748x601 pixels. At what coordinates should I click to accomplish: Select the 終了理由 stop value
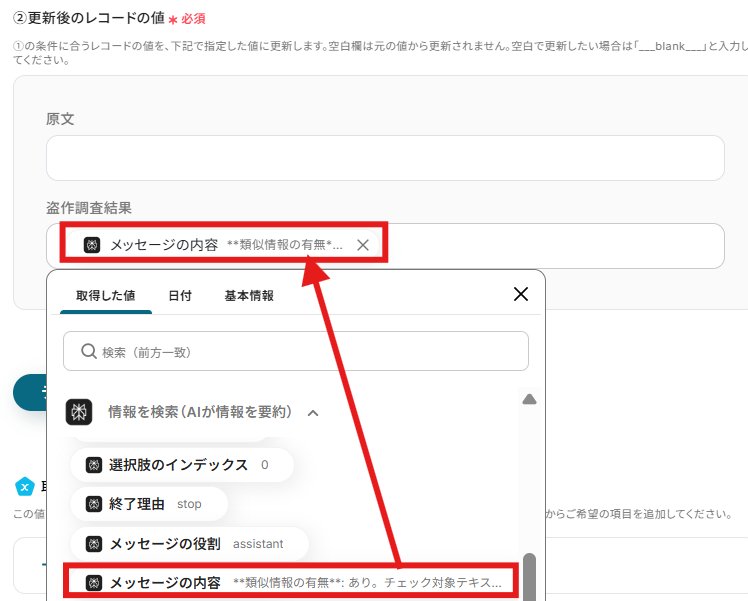[x=149, y=504]
